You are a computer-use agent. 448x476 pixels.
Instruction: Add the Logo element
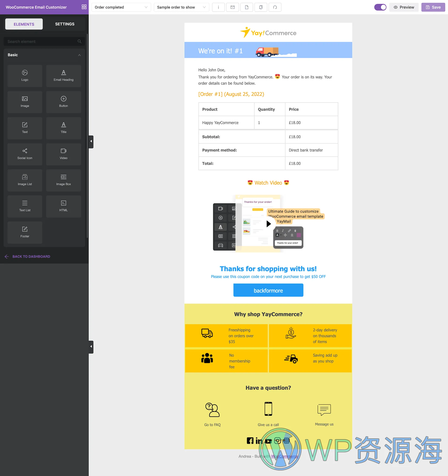25,76
